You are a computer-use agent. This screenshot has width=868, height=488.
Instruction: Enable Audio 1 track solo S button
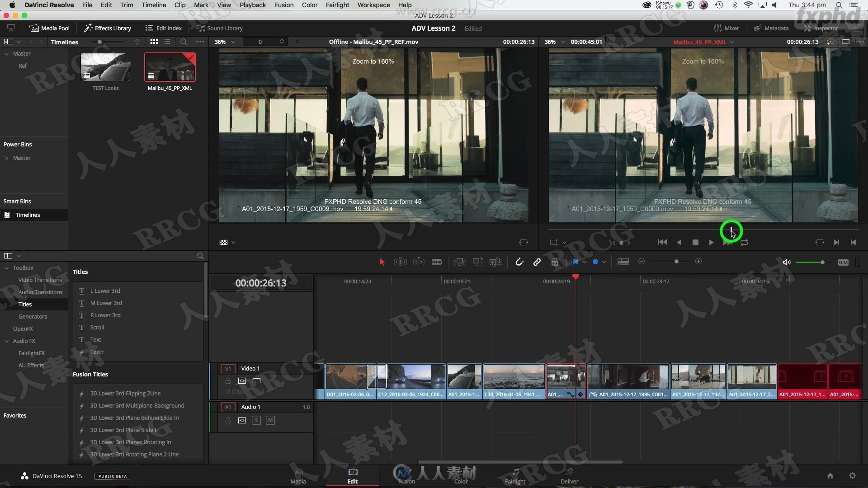[x=256, y=420]
